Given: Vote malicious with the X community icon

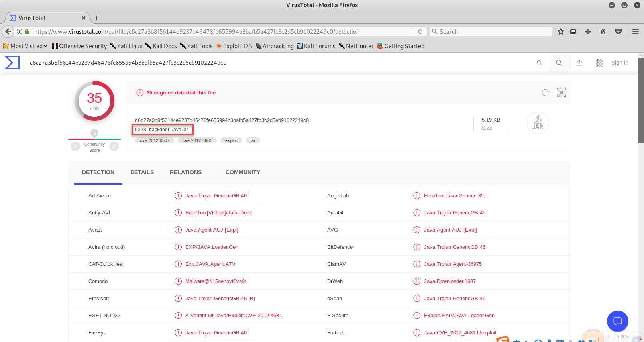Looking at the screenshot, I should click(x=75, y=146).
